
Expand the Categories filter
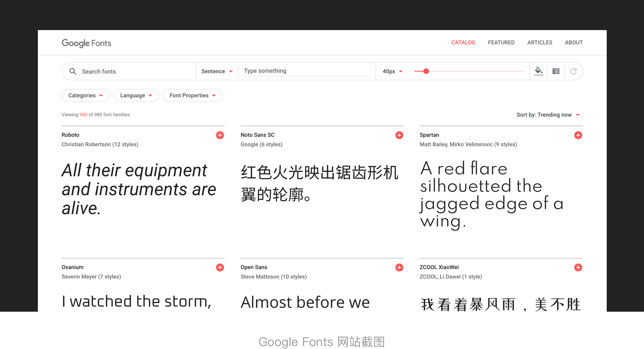point(86,95)
